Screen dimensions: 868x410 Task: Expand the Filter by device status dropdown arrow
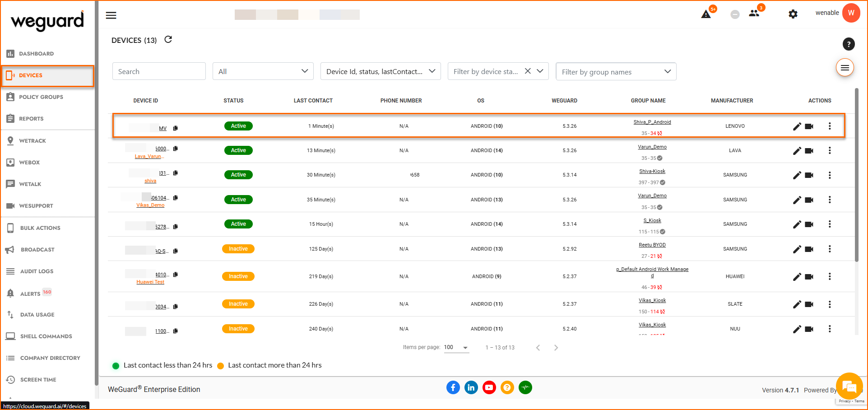pyautogui.click(x=540, y=71)
